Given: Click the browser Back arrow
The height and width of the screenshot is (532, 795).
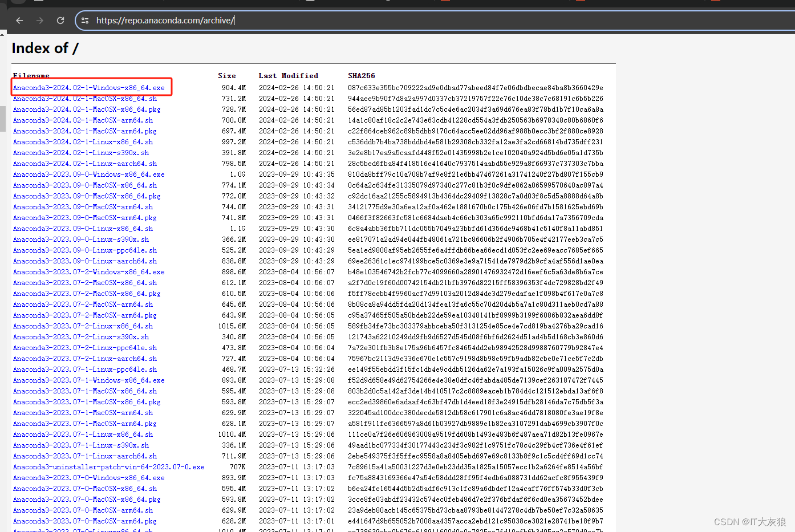Looking at the screenshot, I should 19,21.
